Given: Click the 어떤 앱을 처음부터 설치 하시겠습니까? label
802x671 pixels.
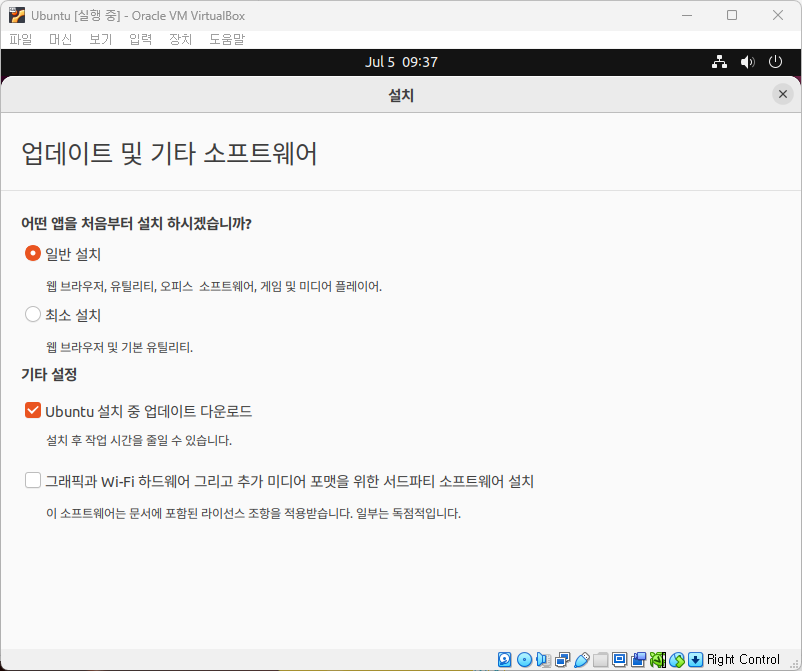Looking at the screenshot, I should click(137, 223).
